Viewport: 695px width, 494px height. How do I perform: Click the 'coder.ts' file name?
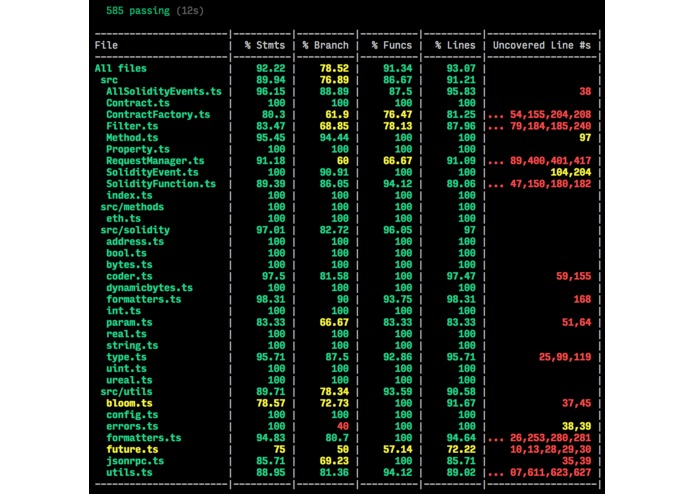point(129,276)
